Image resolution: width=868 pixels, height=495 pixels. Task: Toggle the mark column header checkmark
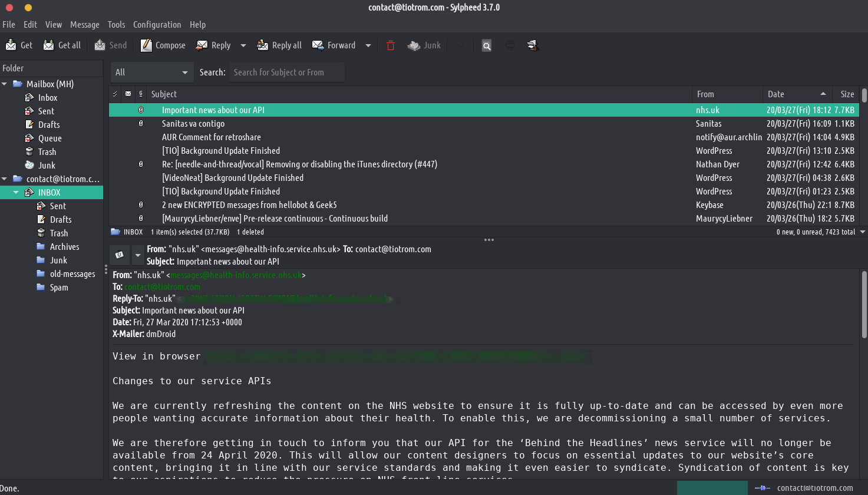click(115, 94)
